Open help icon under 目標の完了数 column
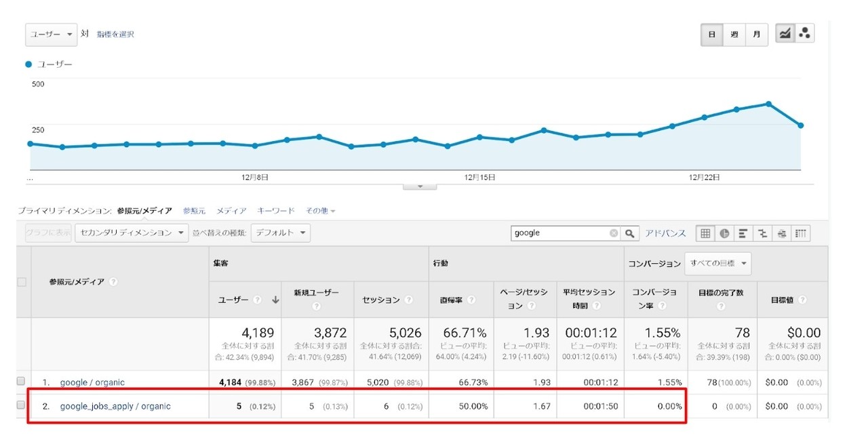This screenshot has width=868, height=440. click(722, 306)
